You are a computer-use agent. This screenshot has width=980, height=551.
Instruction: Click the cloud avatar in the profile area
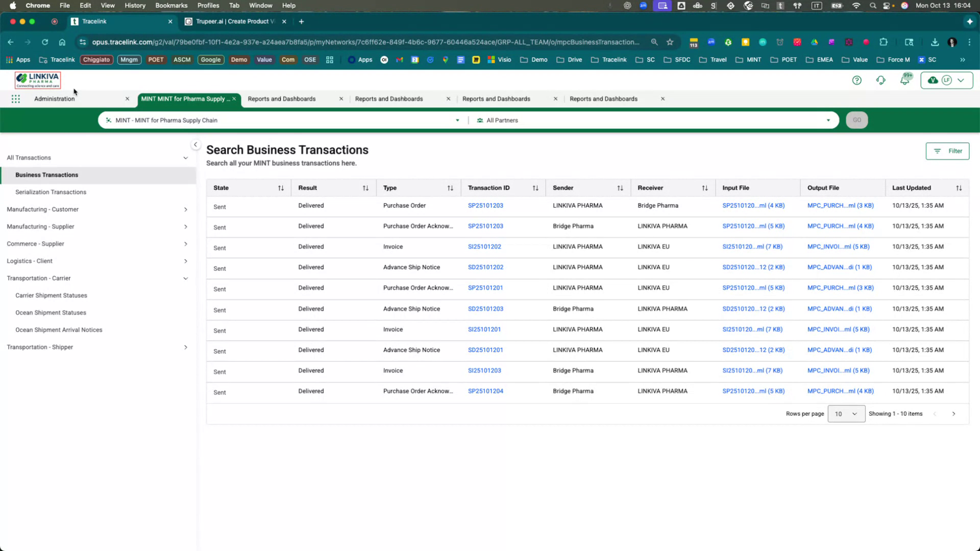[933, 80]
